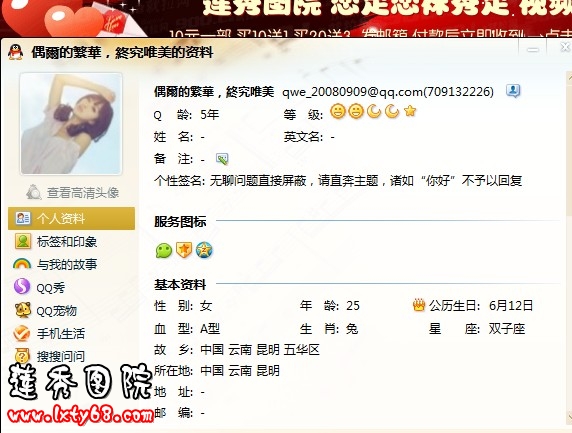Image resolution: width=572 pixels, height=433 pixels.
Task: Click the orange shield star service icon
Action: click(x=184, y=250)
